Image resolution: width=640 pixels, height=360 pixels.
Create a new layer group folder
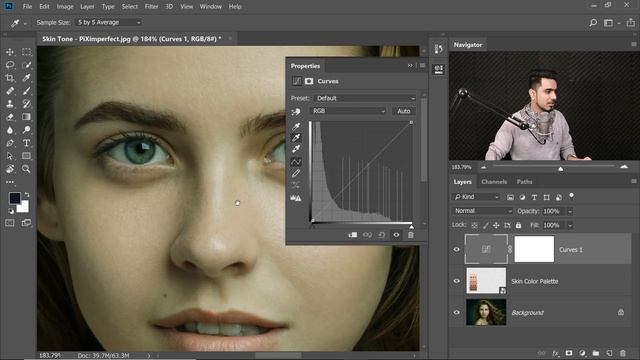[x=596, y=353]
